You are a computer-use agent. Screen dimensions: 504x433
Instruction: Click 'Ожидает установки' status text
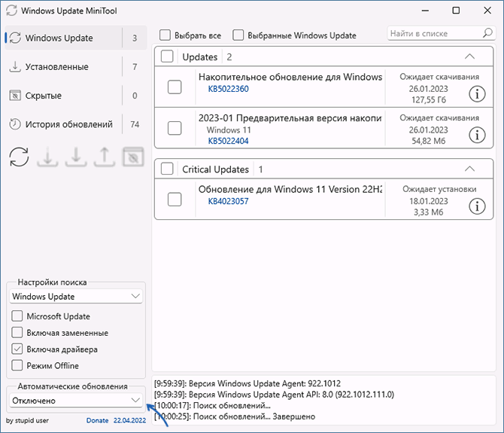[x=439, y=189]
